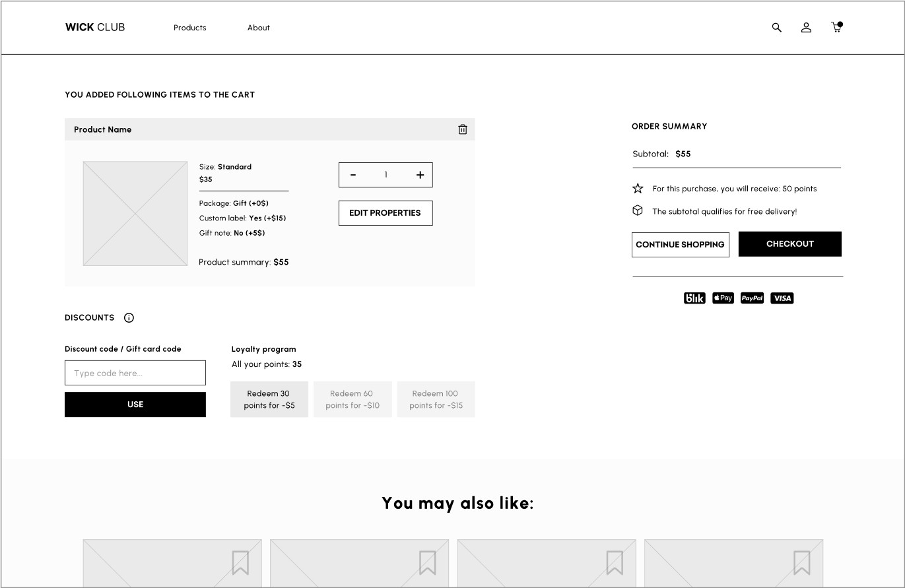Viewport: 905px width, 588px height.
Task: Click the cart product image thumbnail
Action: pyautogui.click(x=135, y=214)
